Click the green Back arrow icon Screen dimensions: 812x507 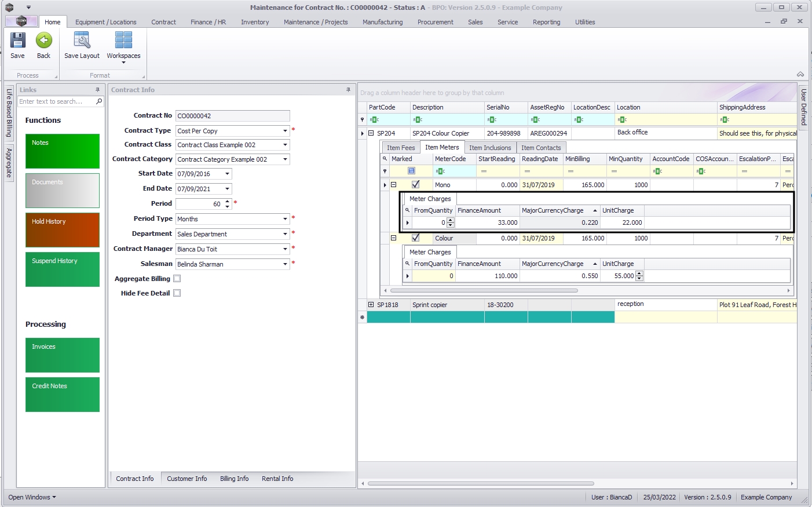pos(44,41)
